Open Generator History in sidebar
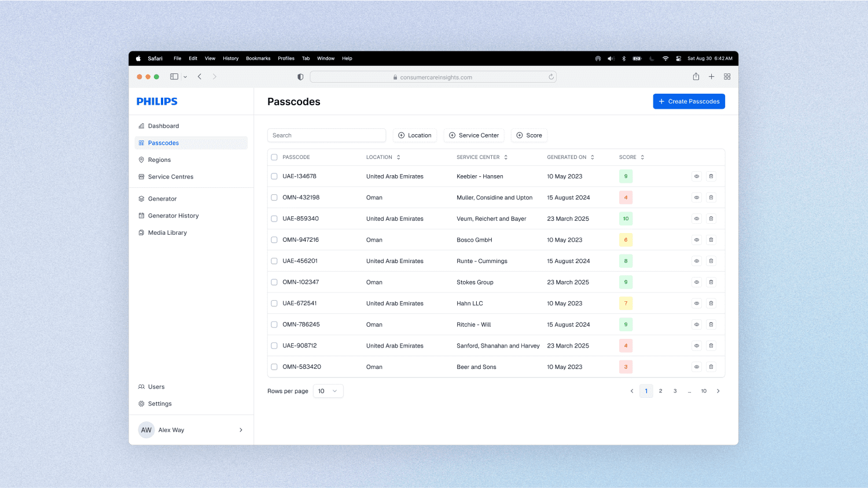The width and height of the screenshot is (868, 488). pyautogui.click(x=173, y=216)
